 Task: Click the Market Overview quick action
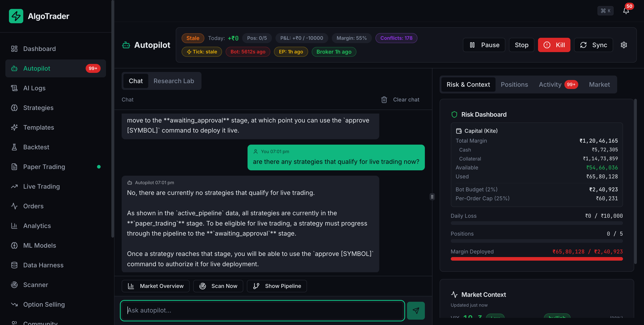[x=155, y=286]
